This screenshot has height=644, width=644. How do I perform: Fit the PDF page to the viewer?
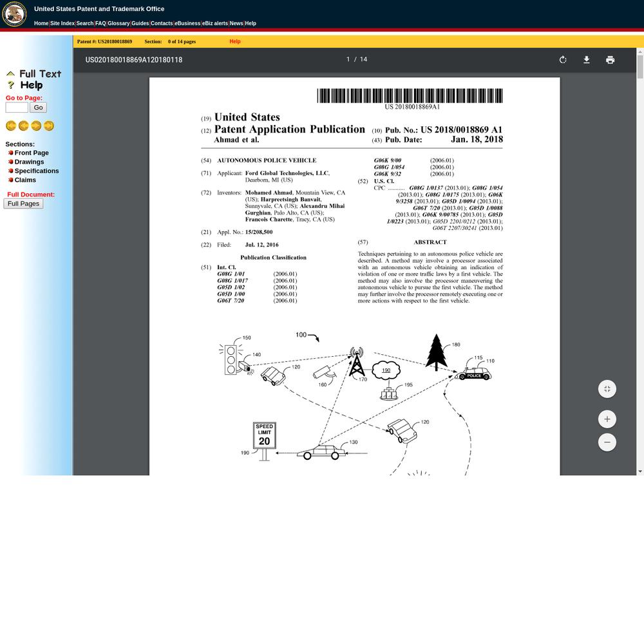607,389
